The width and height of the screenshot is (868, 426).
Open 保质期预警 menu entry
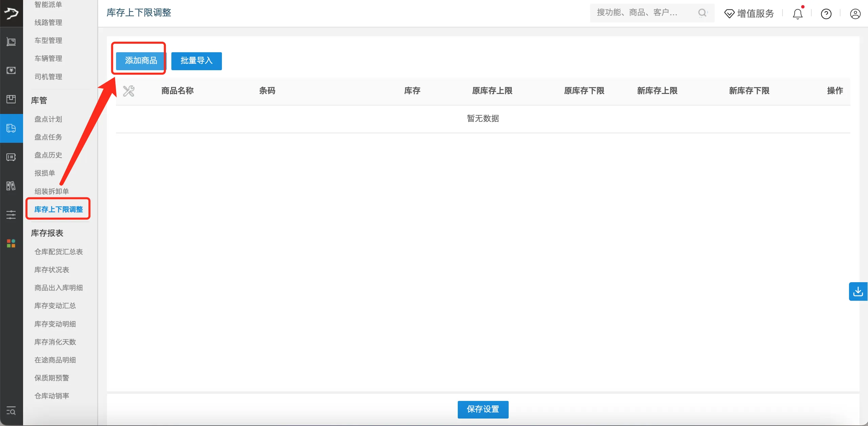pyautogui.click(x=52, y=378)
